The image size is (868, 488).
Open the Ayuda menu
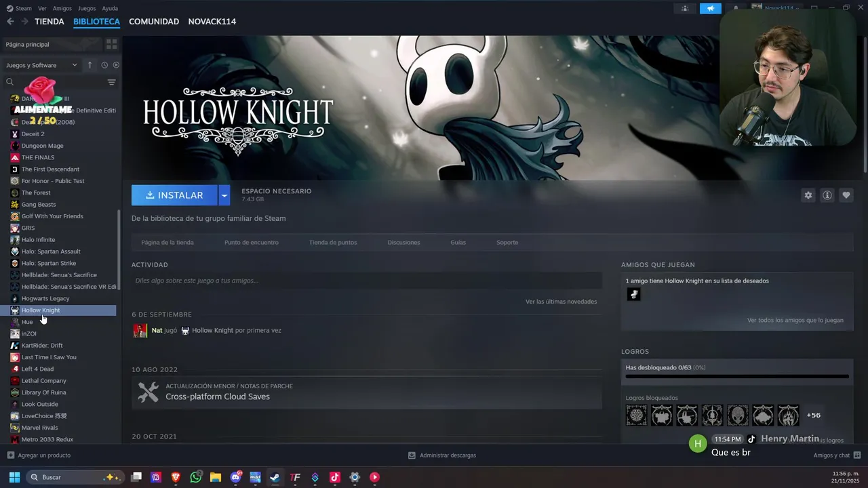point(110,8)
